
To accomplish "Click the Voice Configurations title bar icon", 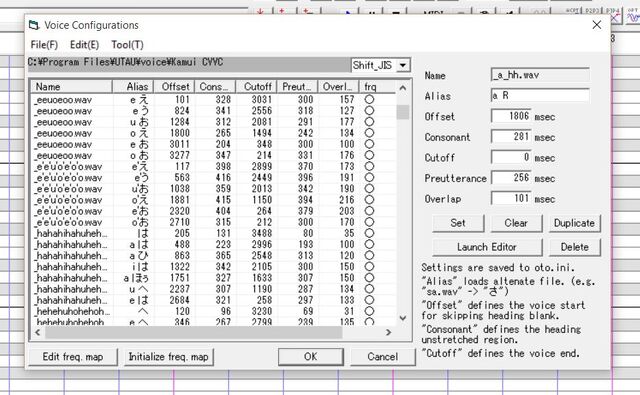I will [34, 25].
